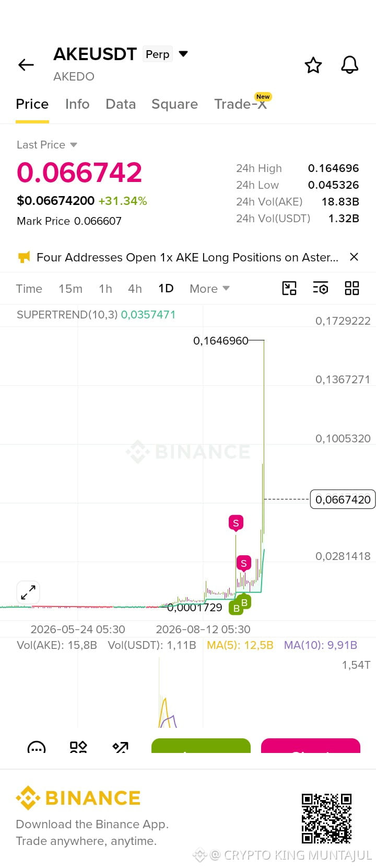The height and width of the screenshot is (868, 376).
Task: Open chart indicator settings icon
Action: point(320,288)
